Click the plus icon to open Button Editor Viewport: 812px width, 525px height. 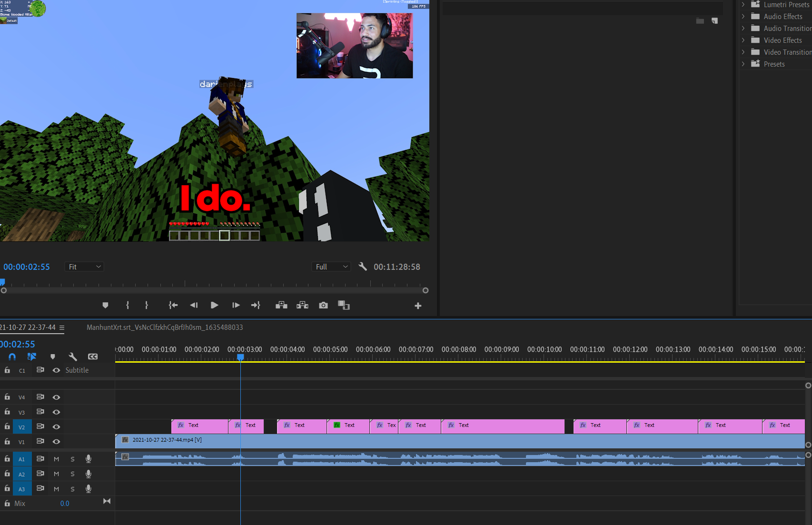coord(417,305)
